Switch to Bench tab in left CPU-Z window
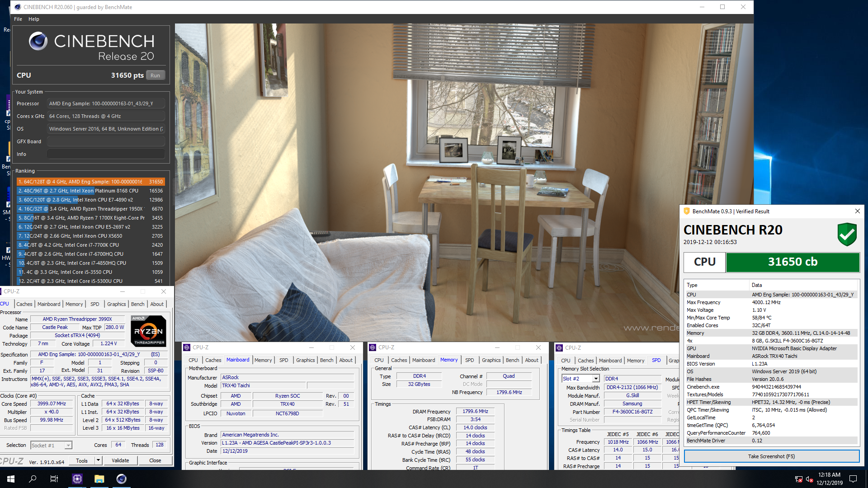Image resolution: width=868 pixels, height=488 pixels. click(138, 304)
